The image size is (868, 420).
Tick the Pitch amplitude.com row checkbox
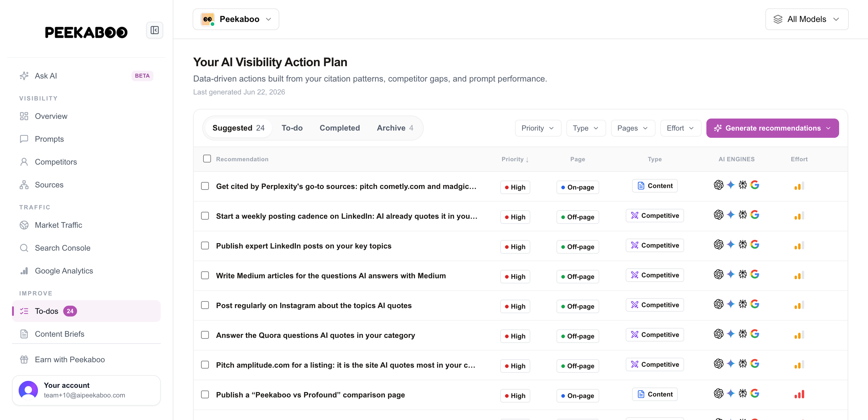point(205,365)
